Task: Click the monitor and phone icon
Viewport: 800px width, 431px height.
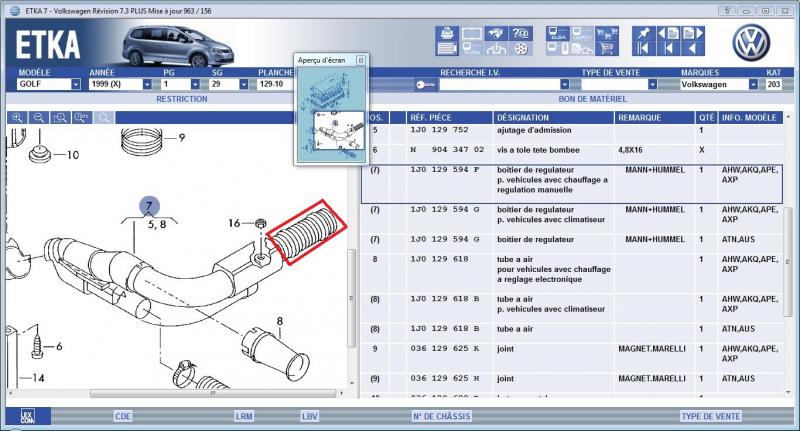Action: point(558,48)
